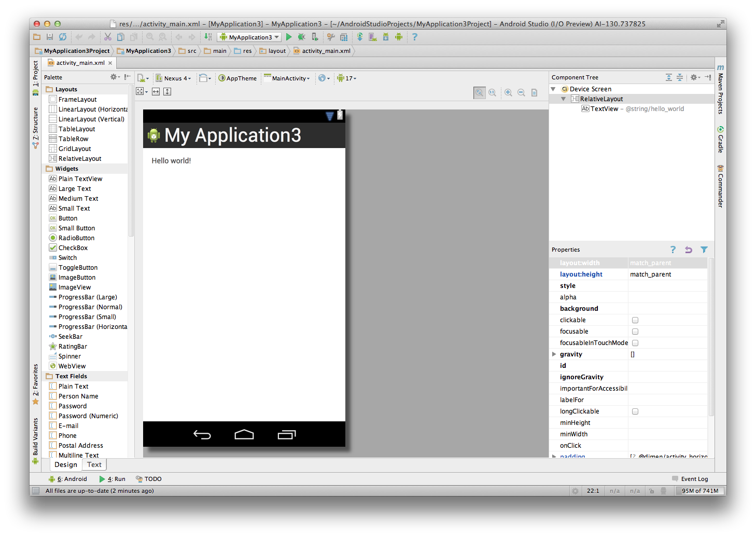Switch to the Text tab
The height and width of the screenshot is (537, 756).
(94, 465)
